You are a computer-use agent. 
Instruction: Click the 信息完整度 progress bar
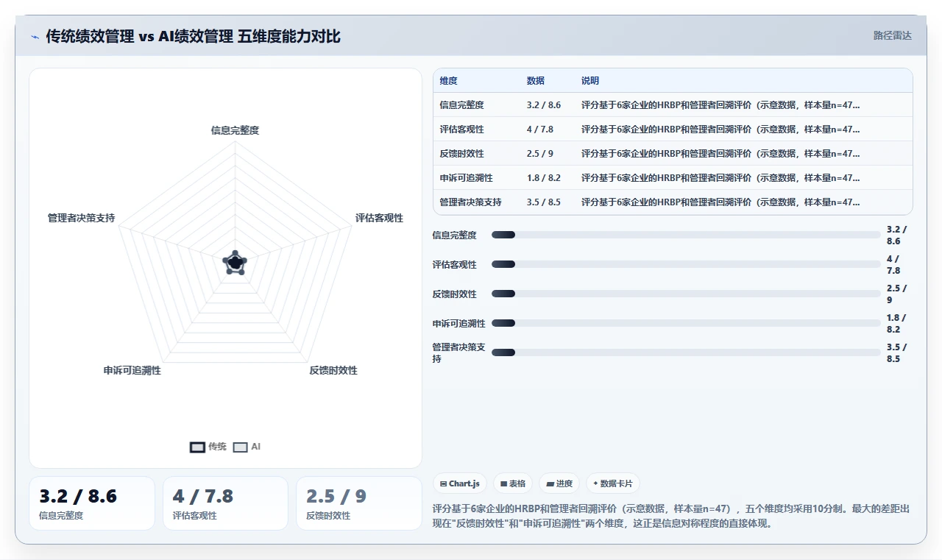coord(686,235)
